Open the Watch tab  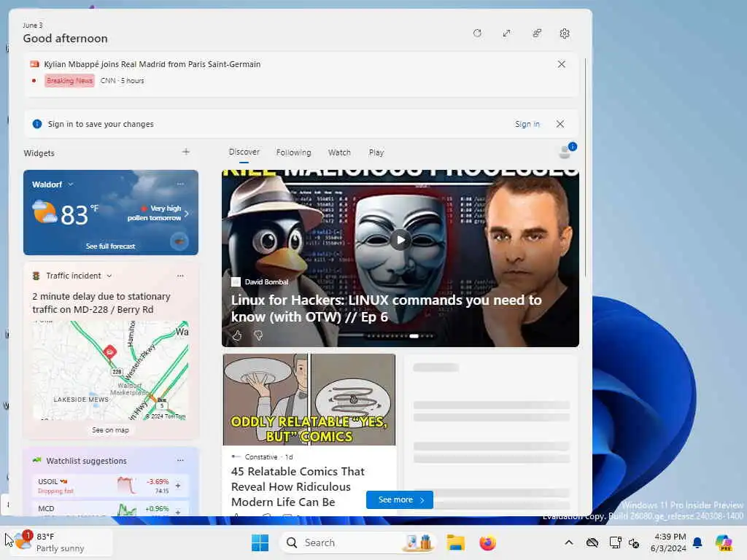(339, 152)
